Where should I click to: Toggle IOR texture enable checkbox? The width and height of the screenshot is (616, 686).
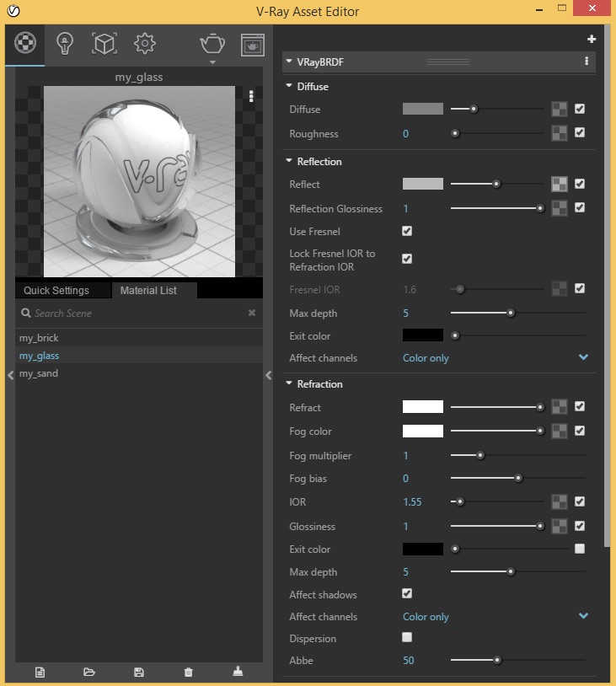pyautogui.click(x=580, y=501)
